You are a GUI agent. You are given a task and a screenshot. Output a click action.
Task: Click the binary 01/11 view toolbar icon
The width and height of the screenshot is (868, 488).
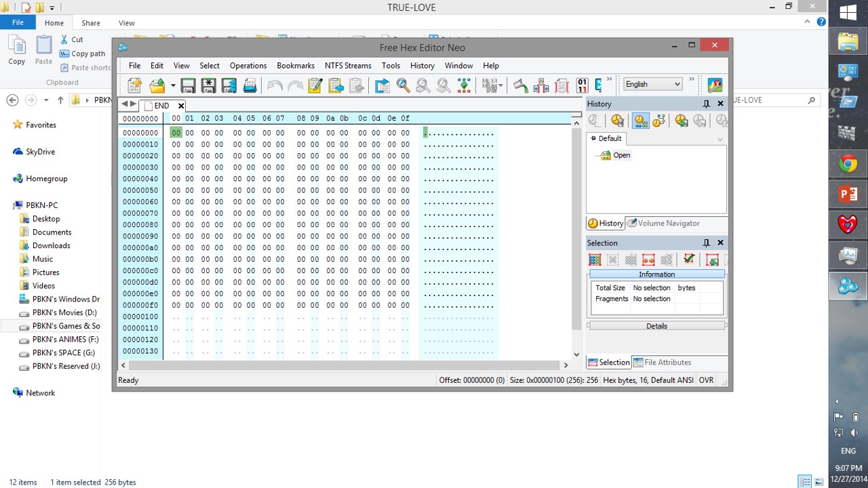tap(582, 85)
